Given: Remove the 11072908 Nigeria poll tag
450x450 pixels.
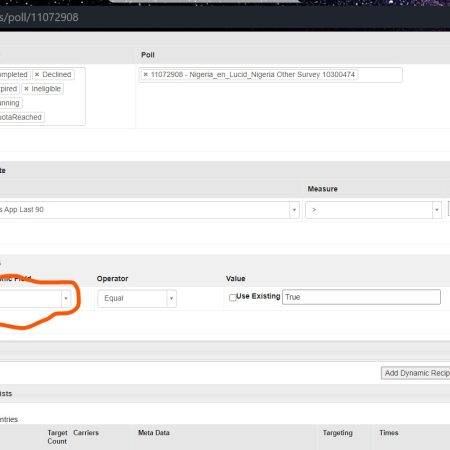Looking at the screenshot, I should coord(145,74).
